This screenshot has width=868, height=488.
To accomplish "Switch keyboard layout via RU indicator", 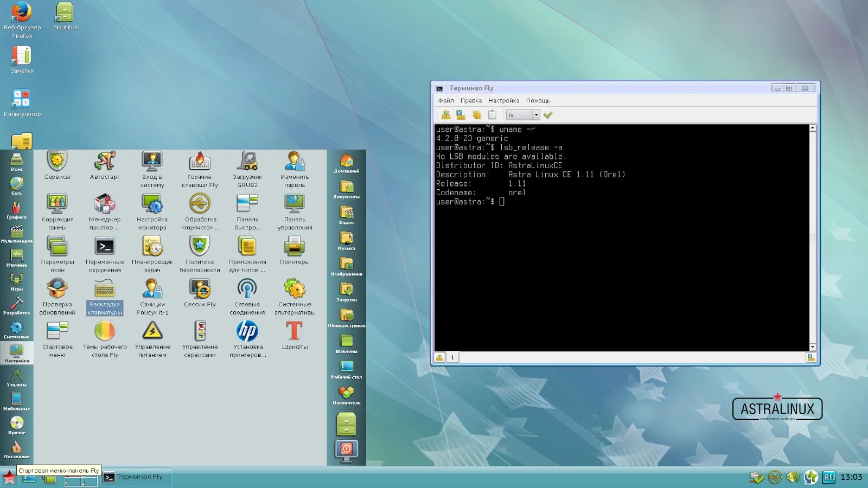I will [829, 477].
